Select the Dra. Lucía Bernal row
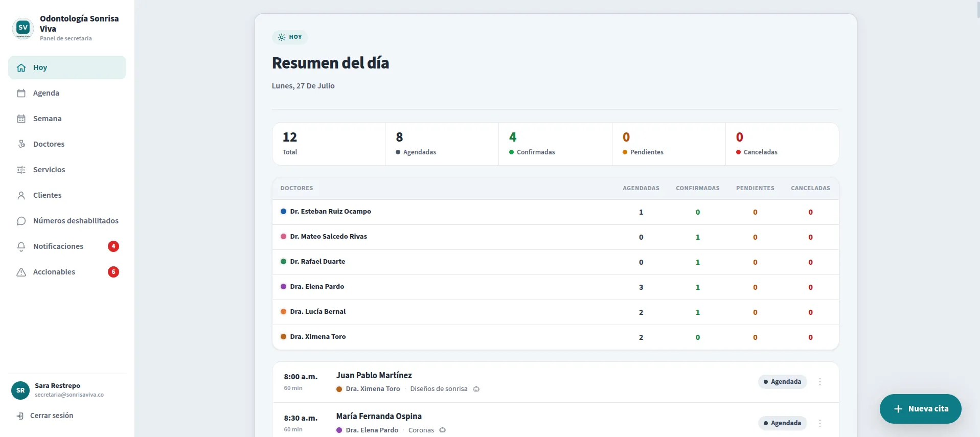 (x=556, y=312)
